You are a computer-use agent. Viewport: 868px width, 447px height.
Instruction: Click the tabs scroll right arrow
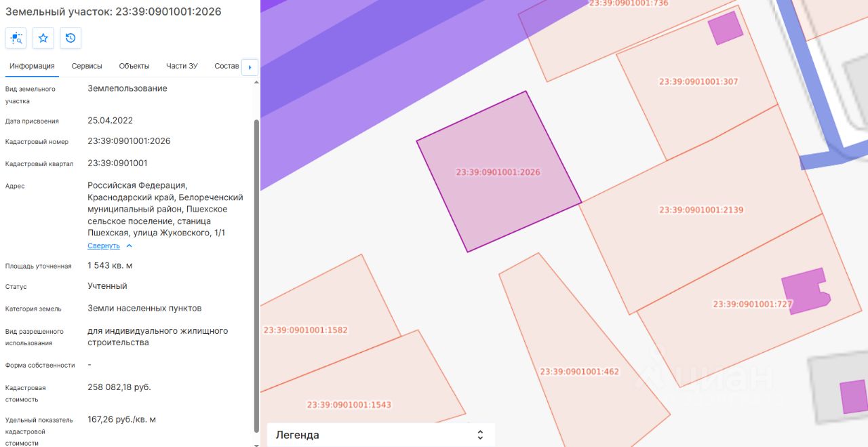click(250, 67)
